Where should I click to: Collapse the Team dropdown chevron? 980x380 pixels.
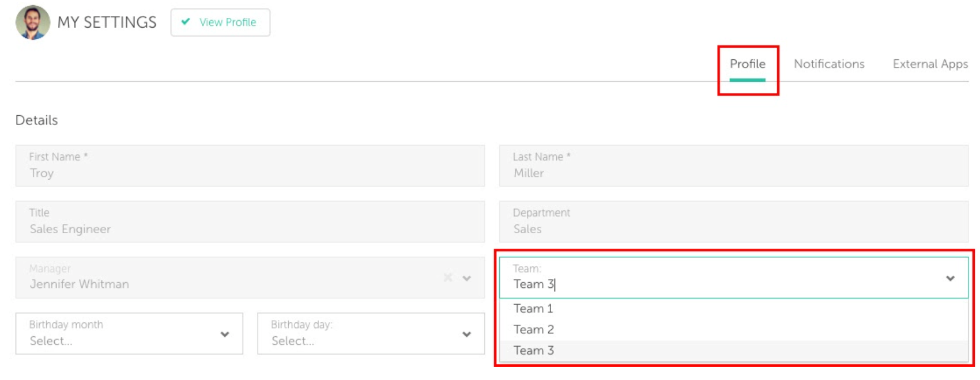point(950,278)
